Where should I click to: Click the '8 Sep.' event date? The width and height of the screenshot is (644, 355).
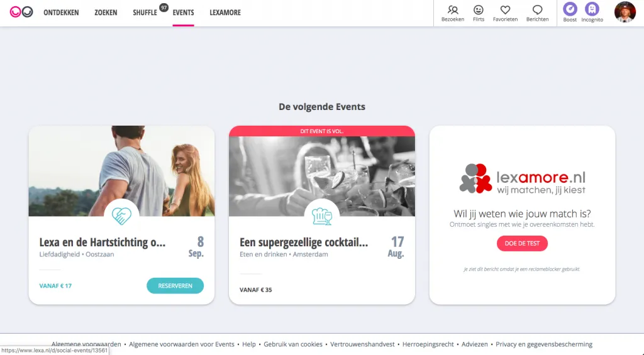click(196, 246)
